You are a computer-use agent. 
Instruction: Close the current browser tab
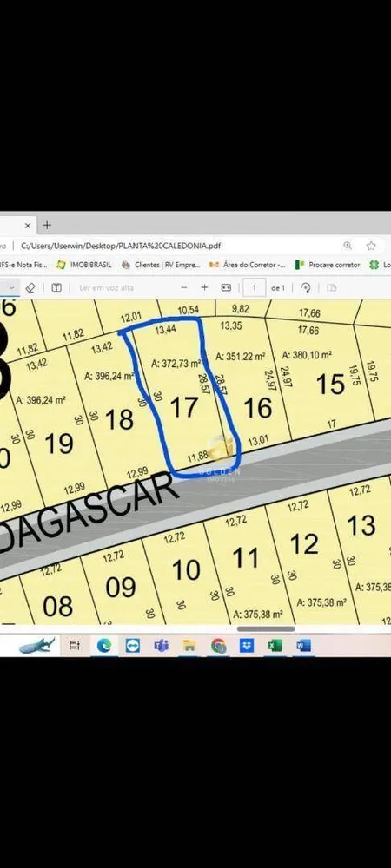pos(28,226)
